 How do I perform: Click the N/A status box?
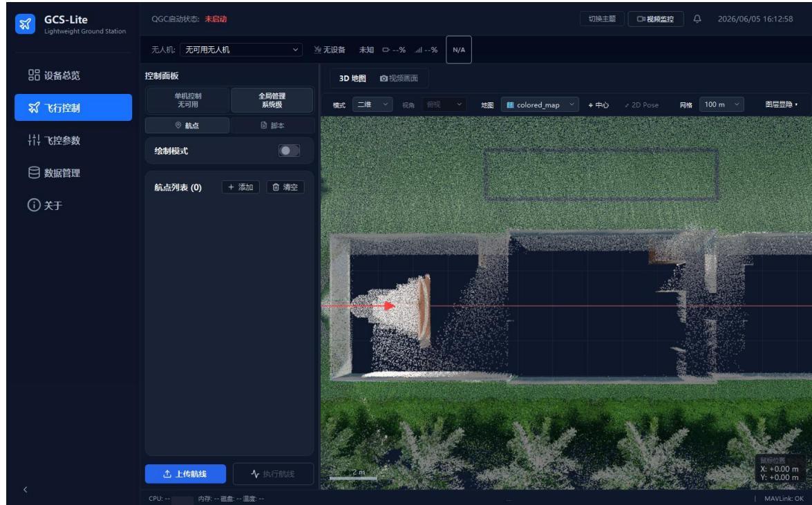[x=459, y=50]
